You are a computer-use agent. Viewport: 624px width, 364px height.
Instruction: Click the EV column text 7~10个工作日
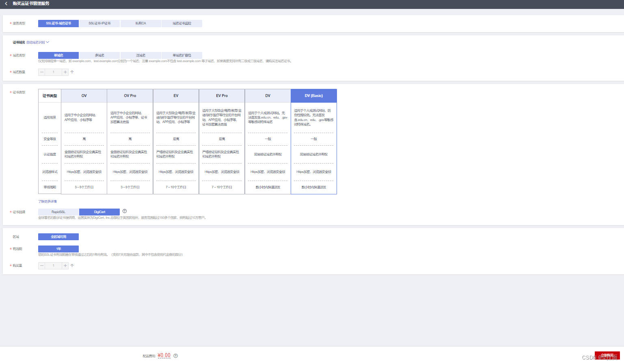click(176, 187)
